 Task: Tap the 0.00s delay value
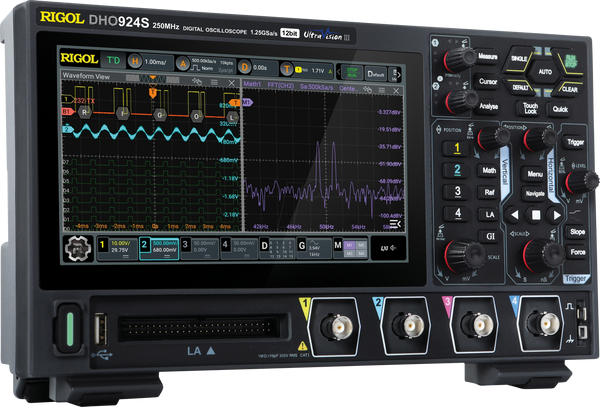[x=260, y=68]
